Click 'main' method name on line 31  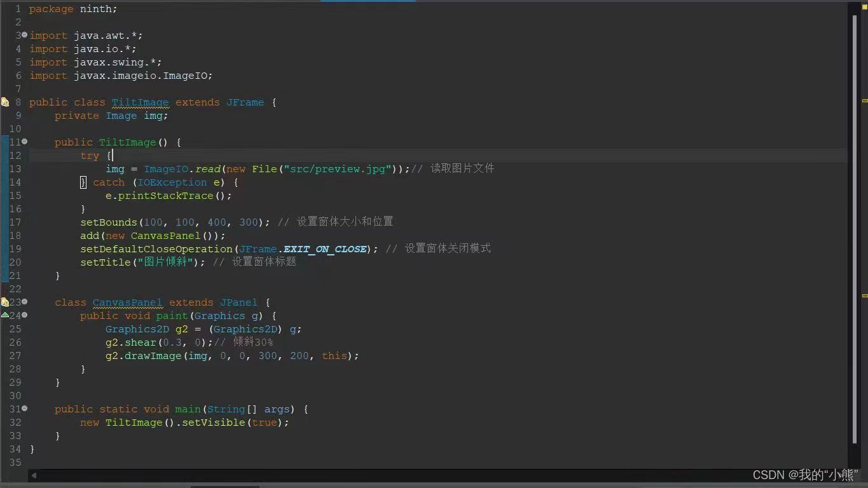pos(188,409)
